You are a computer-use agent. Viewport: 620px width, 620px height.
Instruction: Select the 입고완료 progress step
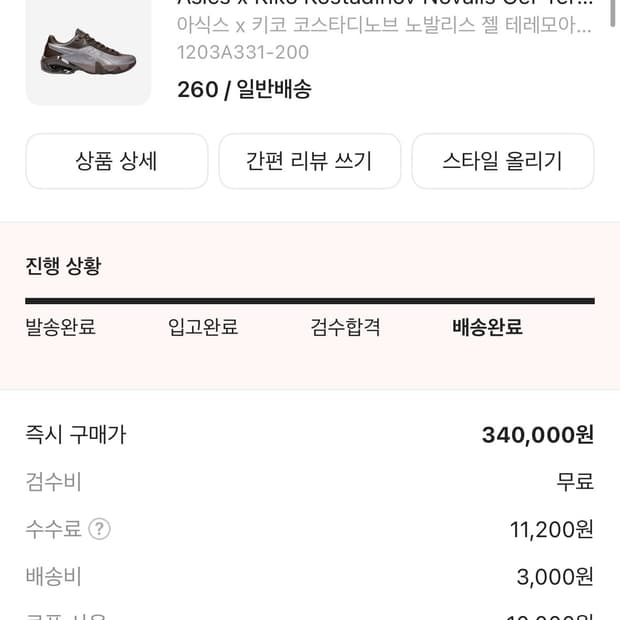(x=203, y=327)
